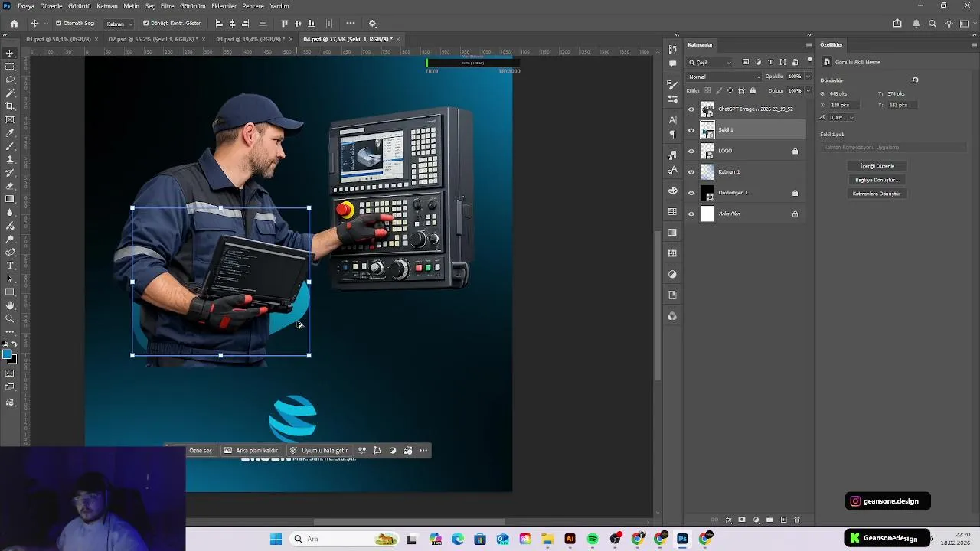Select the Move tool in the toolbar
The height and width of the screenshot is (551, 980).
10,53
